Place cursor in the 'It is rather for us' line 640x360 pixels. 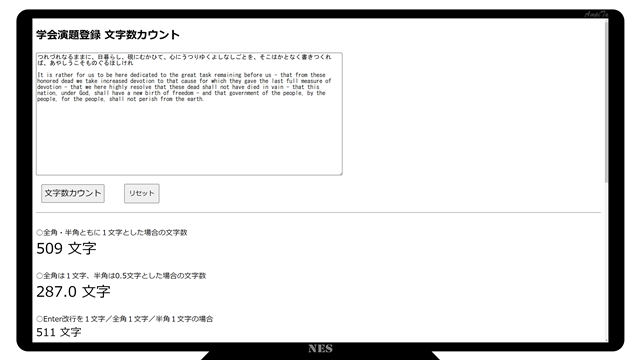point(181,75)
